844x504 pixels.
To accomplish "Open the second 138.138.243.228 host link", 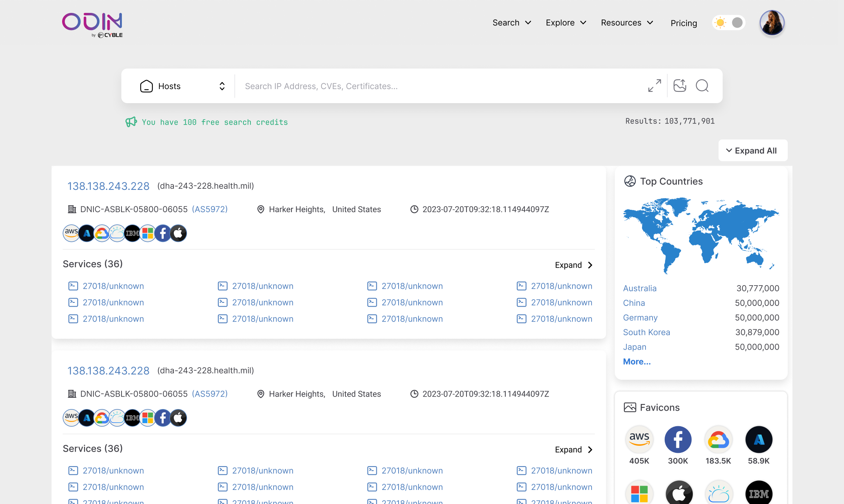I will [108, 370].
